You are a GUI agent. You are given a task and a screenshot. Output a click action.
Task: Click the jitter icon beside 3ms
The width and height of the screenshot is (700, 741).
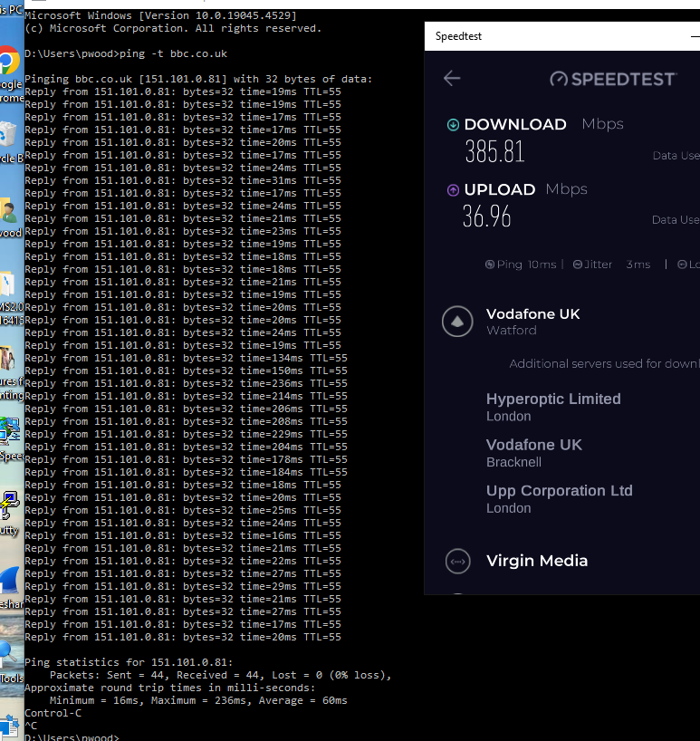coord(578,265)
